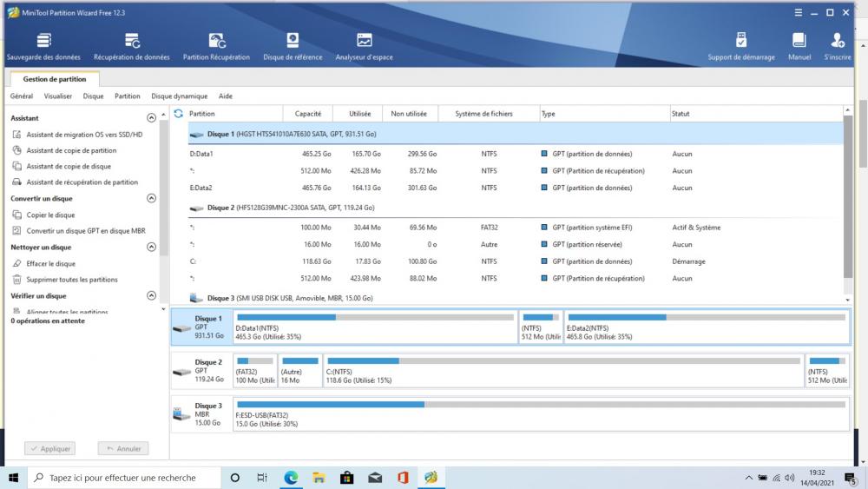
Task: Open the Aide menu
Action: tap(226, 96)
